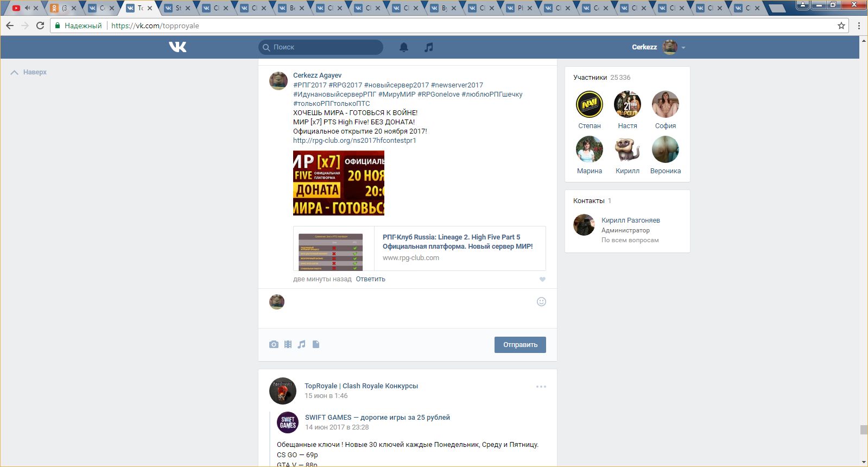Image resolution: width=868 pixels, height=467 pixels.
Task: Open the Chrome user profile button
Action: click(x=802, y=5)
